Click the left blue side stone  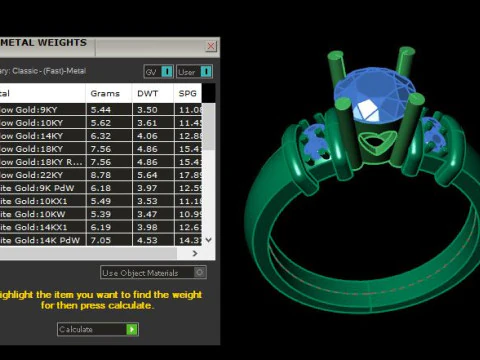(x=315, y=143)
